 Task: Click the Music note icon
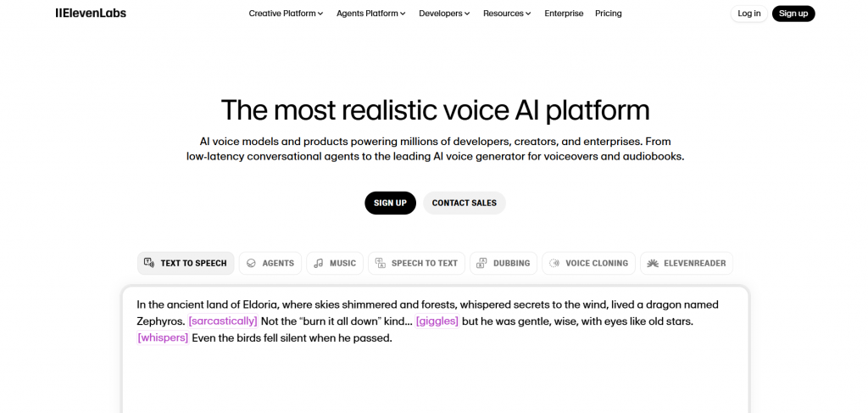click(319, 263)
